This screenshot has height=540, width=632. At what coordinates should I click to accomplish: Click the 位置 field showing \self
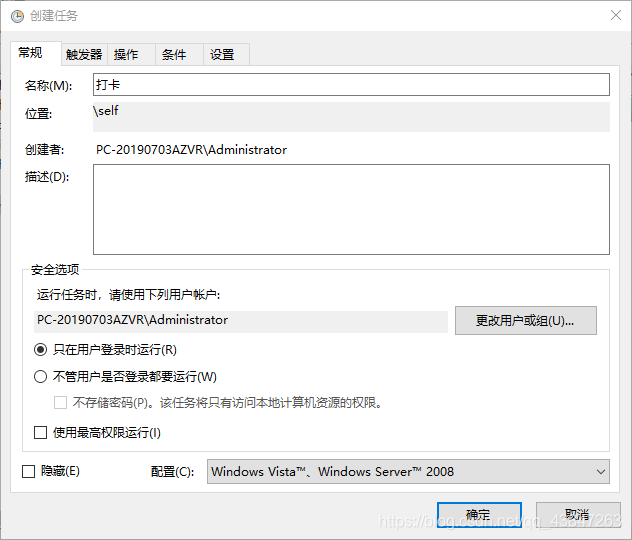(x=351, y=117)
